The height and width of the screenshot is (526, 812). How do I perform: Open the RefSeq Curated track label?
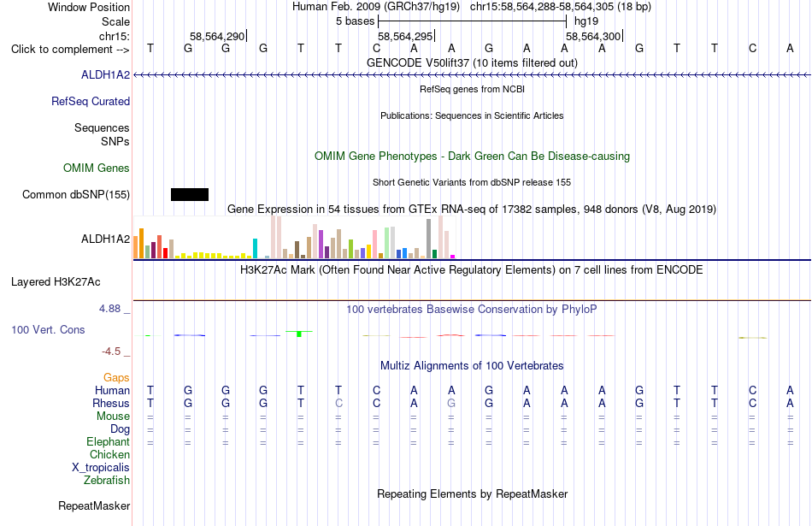[90, 101]
